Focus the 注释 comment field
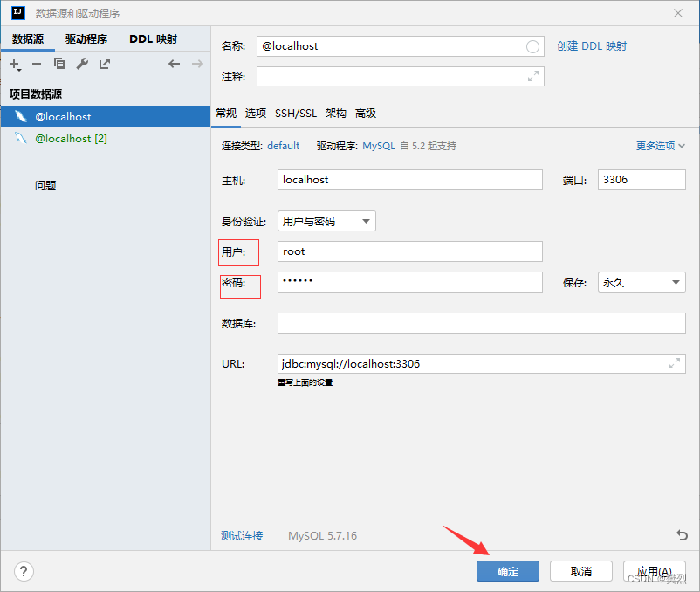700x592 pixels. (x=400, y=76)
